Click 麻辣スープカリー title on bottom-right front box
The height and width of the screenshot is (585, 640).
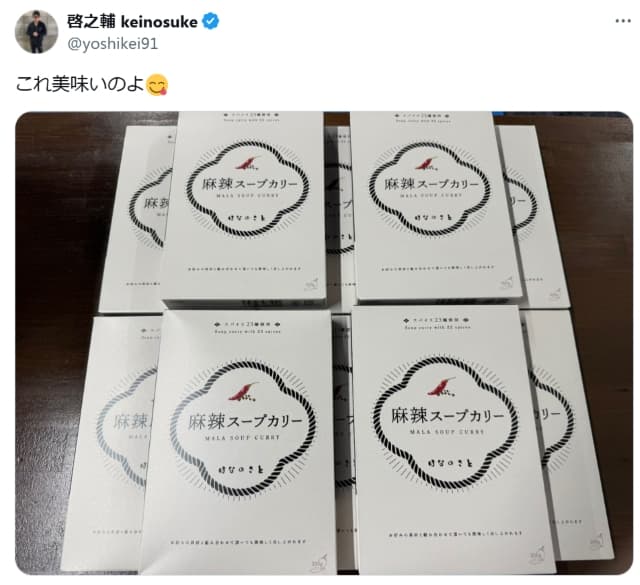pyautogui.click(x=448, y=416)
